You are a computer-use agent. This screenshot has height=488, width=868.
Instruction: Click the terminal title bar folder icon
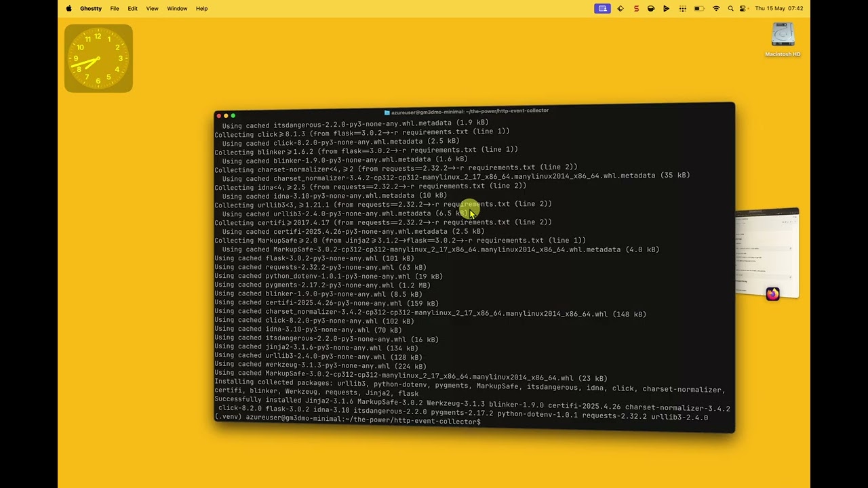point(387,113)
